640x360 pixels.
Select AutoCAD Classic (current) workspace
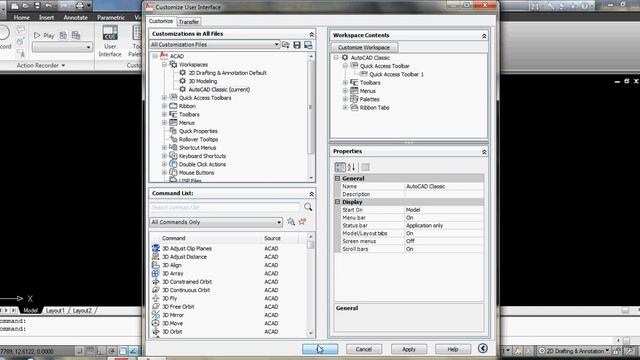(219, 89)
